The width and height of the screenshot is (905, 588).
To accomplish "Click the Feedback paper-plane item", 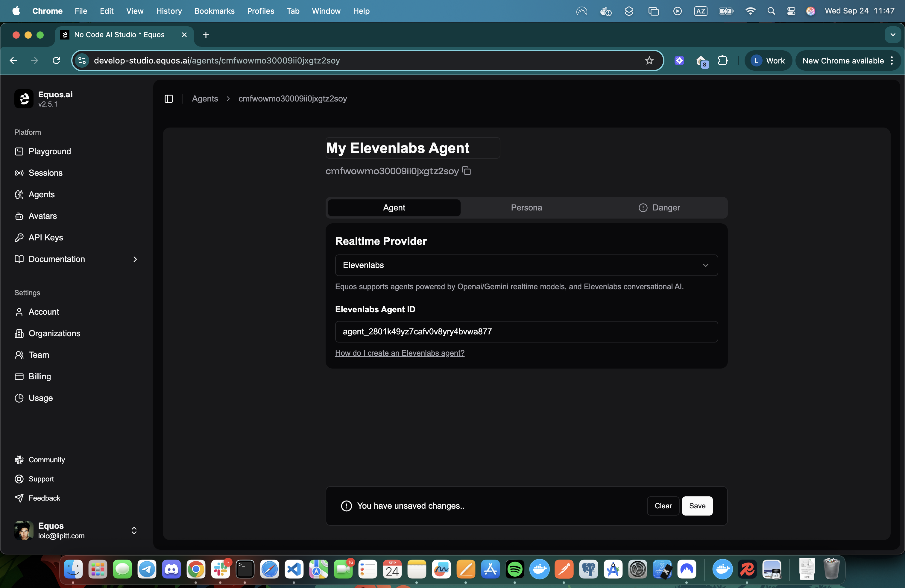I will [44, 498].
